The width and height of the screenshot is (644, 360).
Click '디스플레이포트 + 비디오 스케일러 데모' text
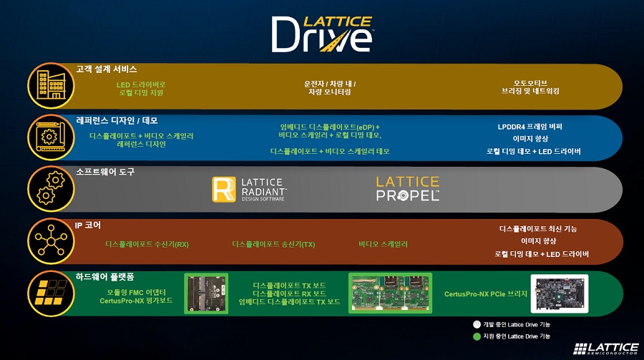(x=330, y=151)
